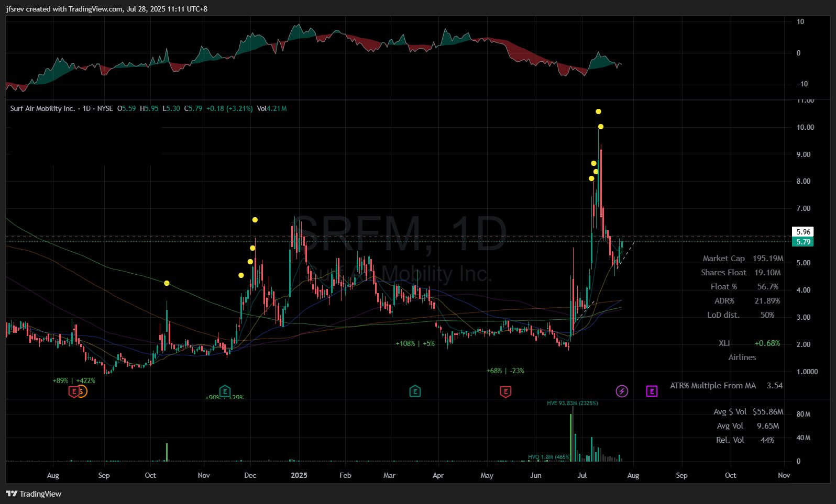Image resolution: width=836 pixels, height=504 pixels.
Task: Click the orange split icon near mid-August
Action: pos(82,391)
